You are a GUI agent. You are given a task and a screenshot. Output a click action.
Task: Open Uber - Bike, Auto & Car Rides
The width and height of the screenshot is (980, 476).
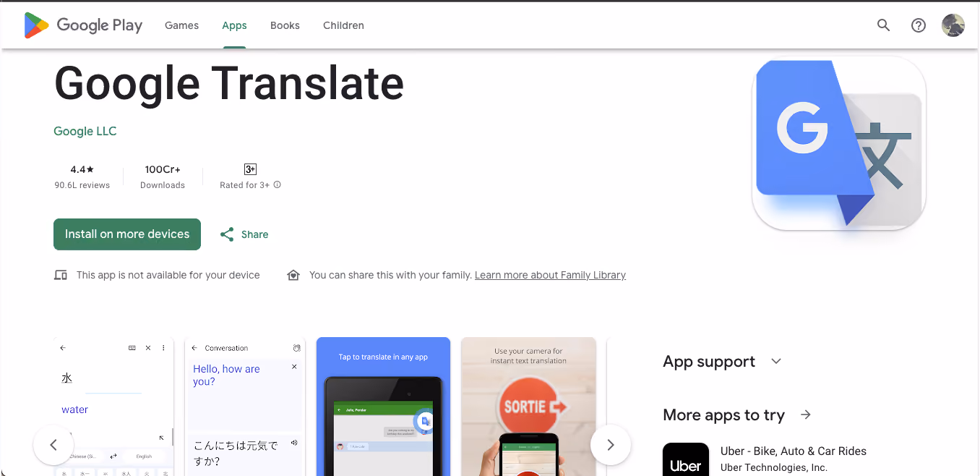pyautogui.click(x=794, y=451)
